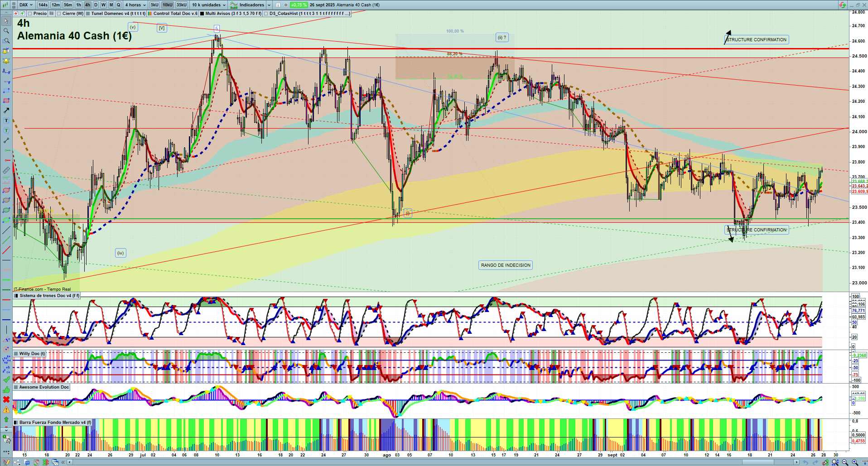
Task: Switch to the 12m timeframe
Action: (x=56, y=5)
